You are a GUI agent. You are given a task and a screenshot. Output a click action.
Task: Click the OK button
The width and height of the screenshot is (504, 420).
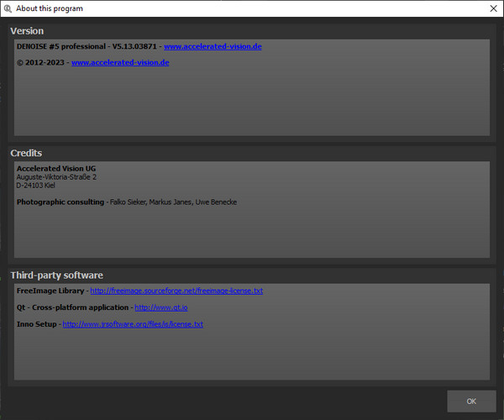pyautogui.click(x=471, y=401)
